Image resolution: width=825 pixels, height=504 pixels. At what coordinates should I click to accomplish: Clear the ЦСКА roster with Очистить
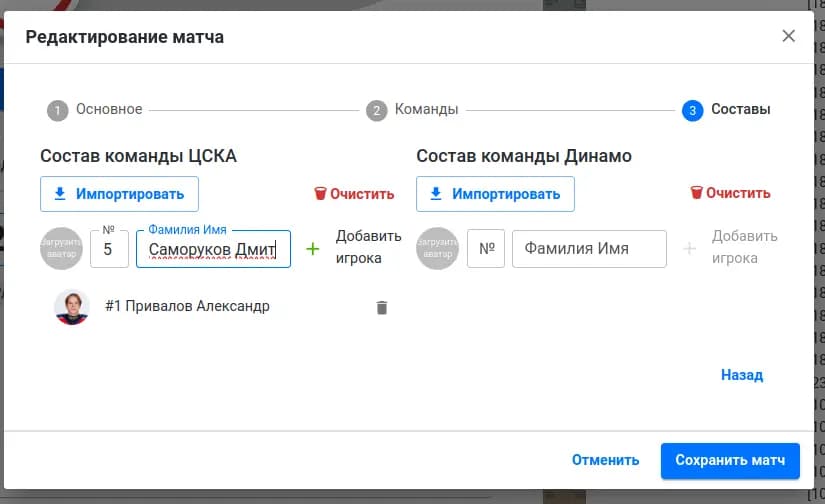click(354, 194)
